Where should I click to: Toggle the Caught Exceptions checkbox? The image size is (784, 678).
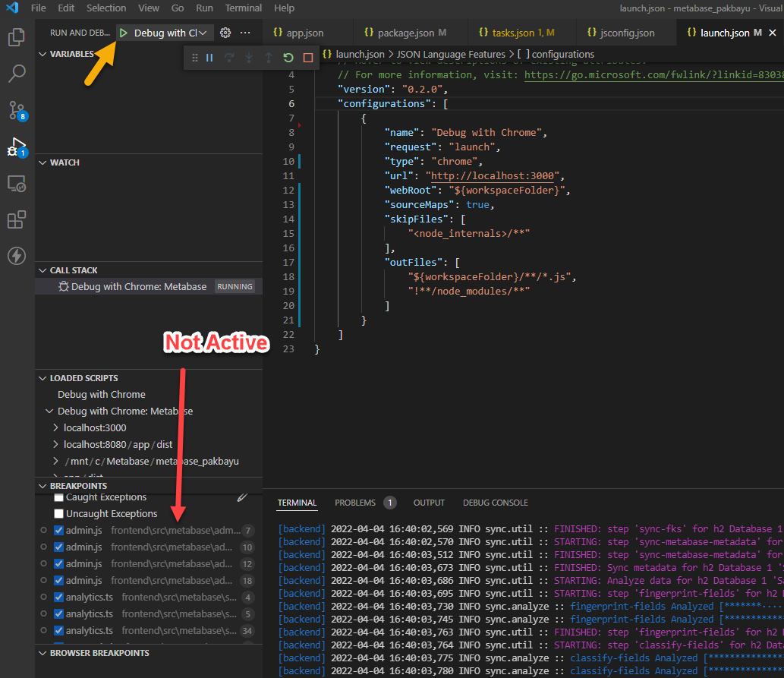tap(59, 497)
